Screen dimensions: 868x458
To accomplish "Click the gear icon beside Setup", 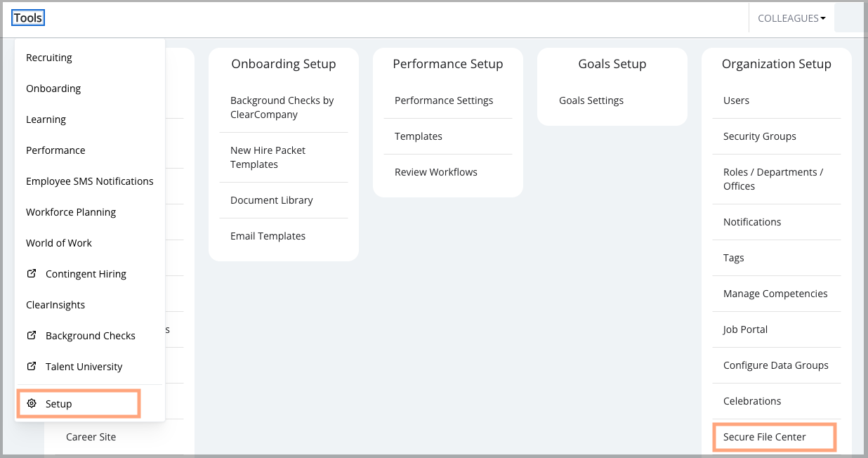I will pyautogui.click(x=31, y=403).
